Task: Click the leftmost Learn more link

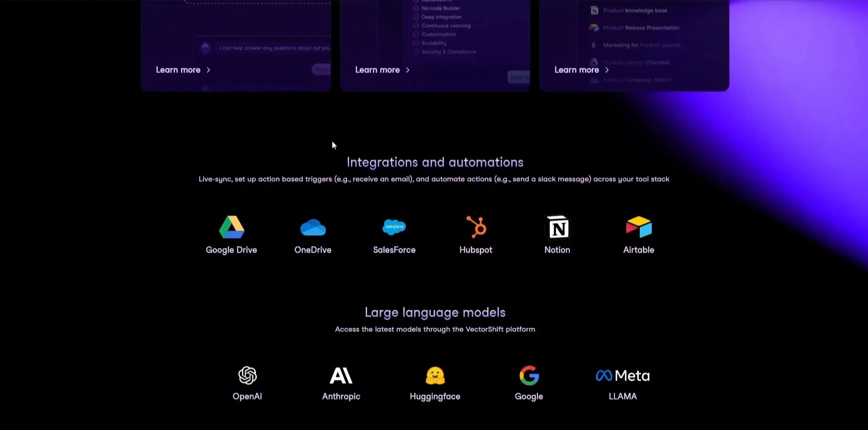Action: (178, 70)
